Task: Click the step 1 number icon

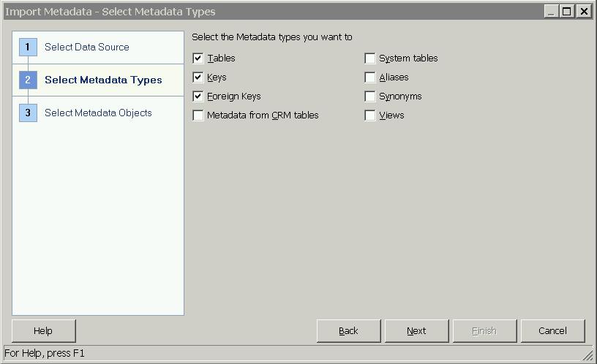Action: [28, 48]
